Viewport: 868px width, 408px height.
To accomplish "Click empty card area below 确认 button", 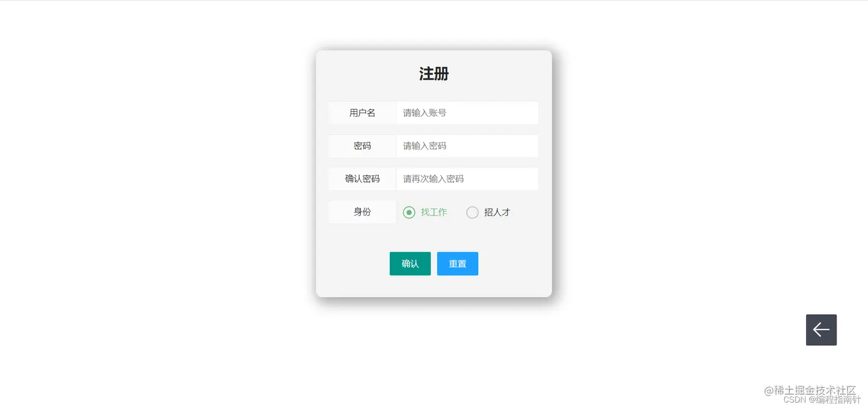I will coord(410,287).
